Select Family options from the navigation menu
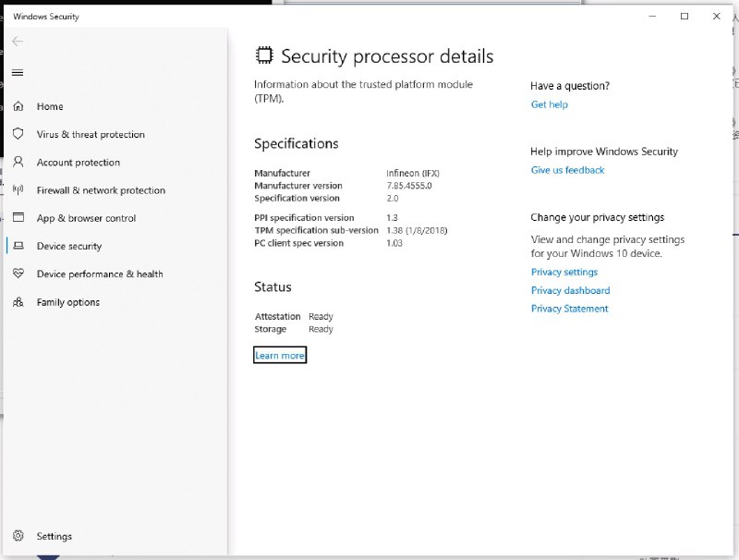 18,302
